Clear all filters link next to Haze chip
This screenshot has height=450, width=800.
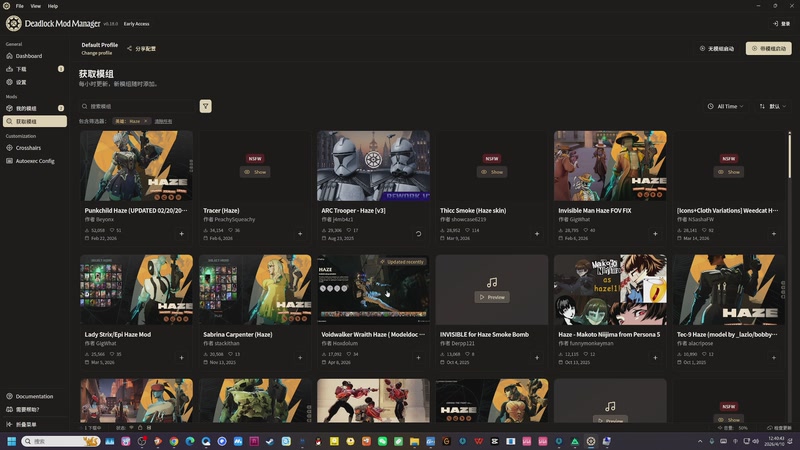163,121
